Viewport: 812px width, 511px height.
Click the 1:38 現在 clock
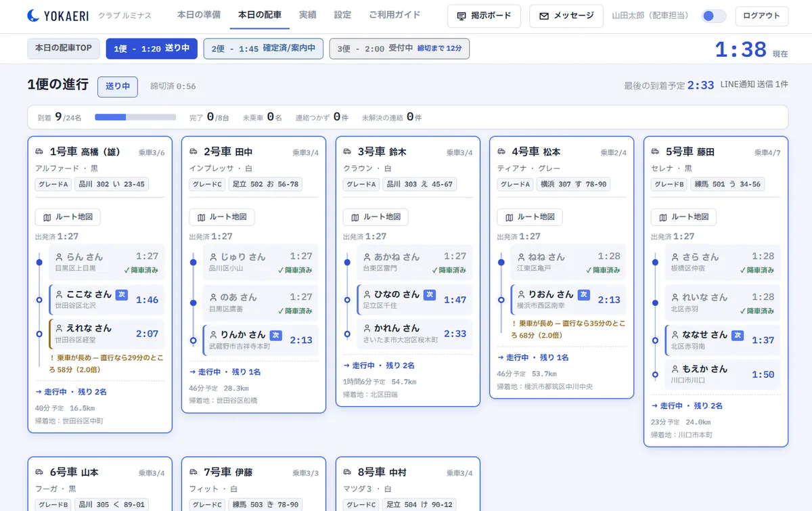coord(751,49)
